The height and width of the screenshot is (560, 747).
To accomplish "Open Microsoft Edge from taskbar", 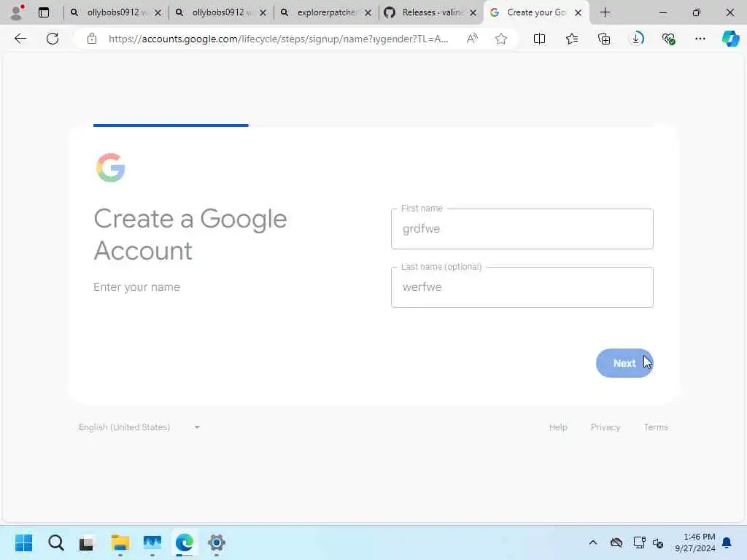I will coord(185,542).
